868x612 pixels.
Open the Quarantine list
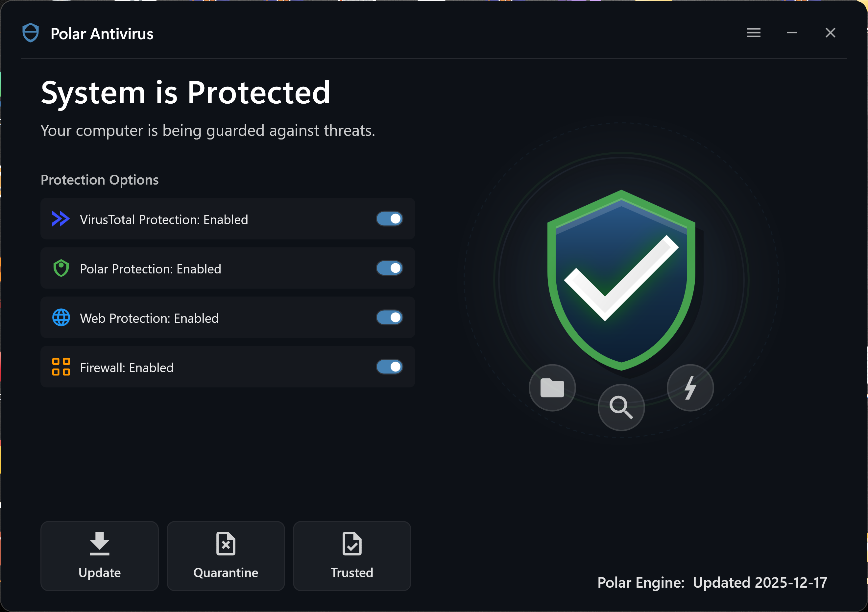click(226, 556)
